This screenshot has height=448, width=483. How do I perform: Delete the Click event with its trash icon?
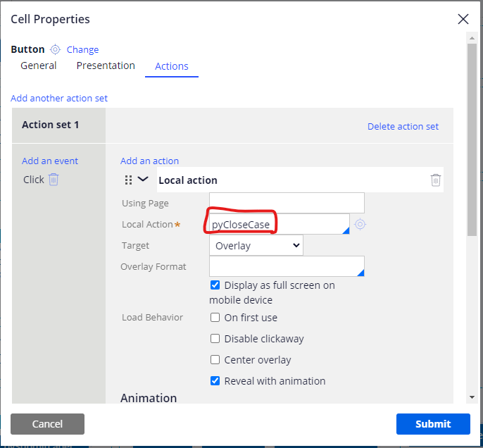pyautogui.click(x=54, y=180)
